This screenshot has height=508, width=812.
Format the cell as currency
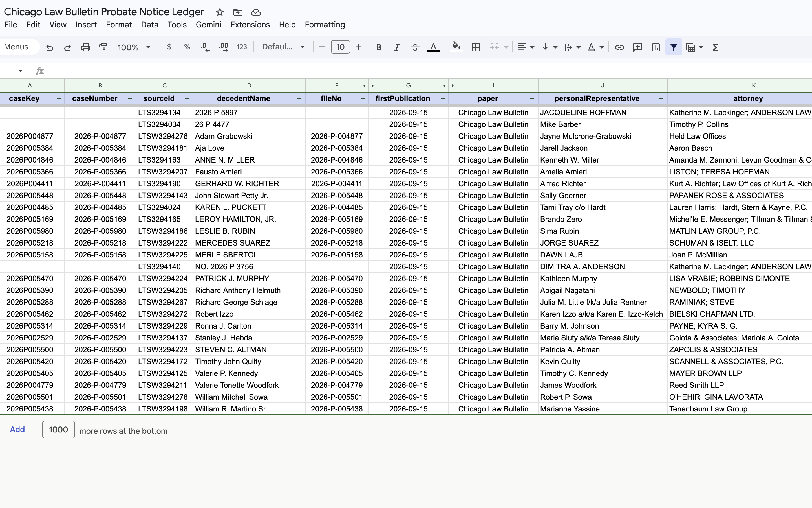coord(169,47)
